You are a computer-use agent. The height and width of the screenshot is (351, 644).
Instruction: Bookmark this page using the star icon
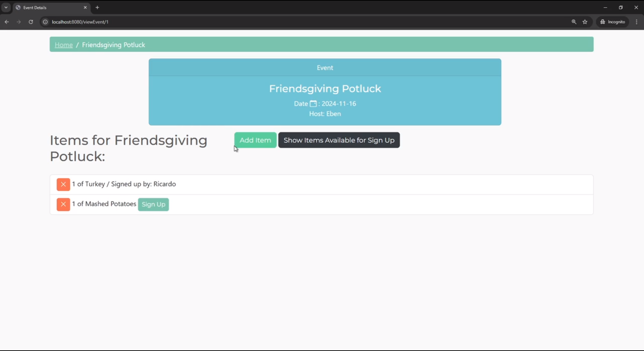click(585, 22)
